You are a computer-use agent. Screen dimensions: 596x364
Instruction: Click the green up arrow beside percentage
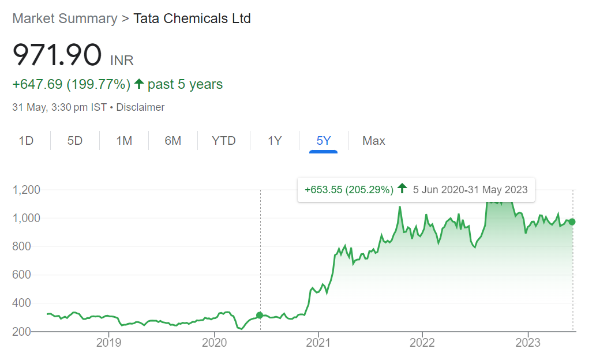click(x=139, y=84)
